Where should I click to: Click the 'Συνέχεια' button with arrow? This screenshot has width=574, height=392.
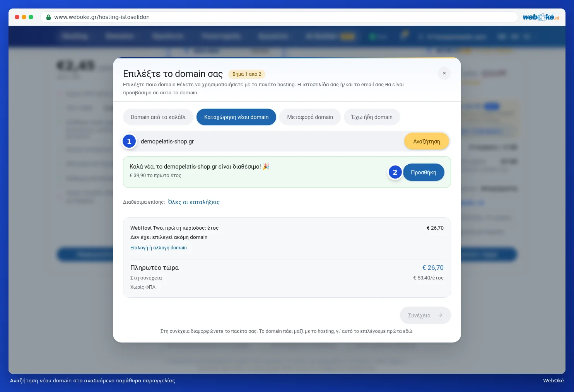[425, 315]
